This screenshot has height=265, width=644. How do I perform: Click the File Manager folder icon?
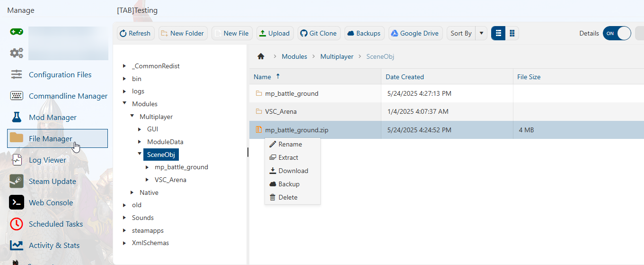[17, 138]
